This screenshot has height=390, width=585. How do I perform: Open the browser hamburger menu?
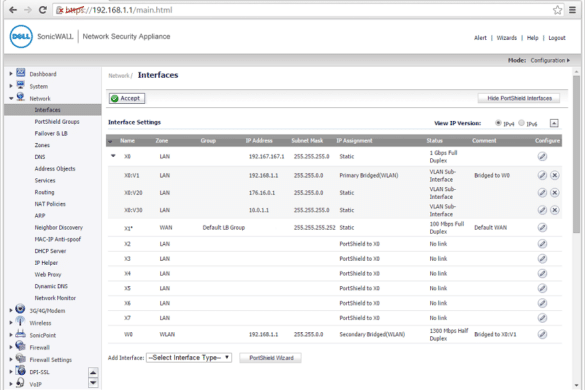572,10
